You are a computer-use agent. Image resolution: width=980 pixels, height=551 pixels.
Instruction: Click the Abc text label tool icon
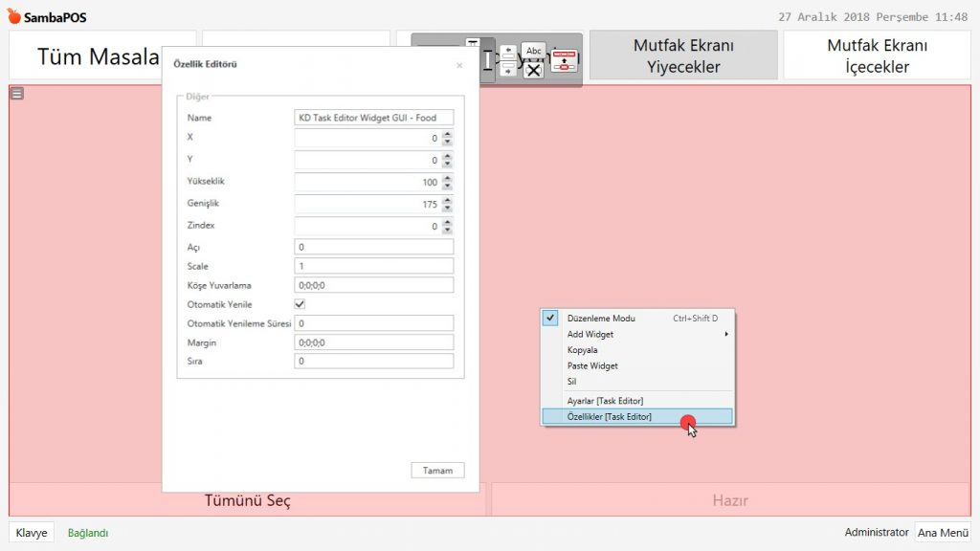coord(533,51)
